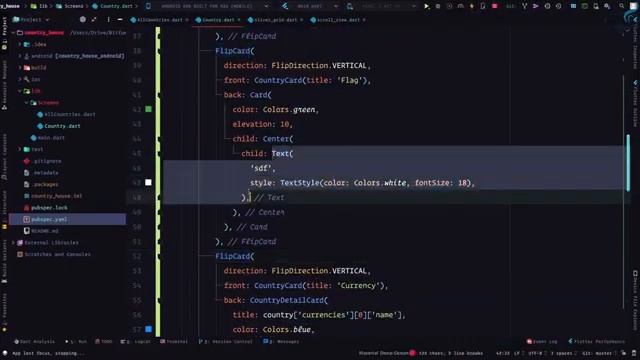The image size is (640, 360).
Task: Open Flutter Performance panel
Action: pos(596,342)
